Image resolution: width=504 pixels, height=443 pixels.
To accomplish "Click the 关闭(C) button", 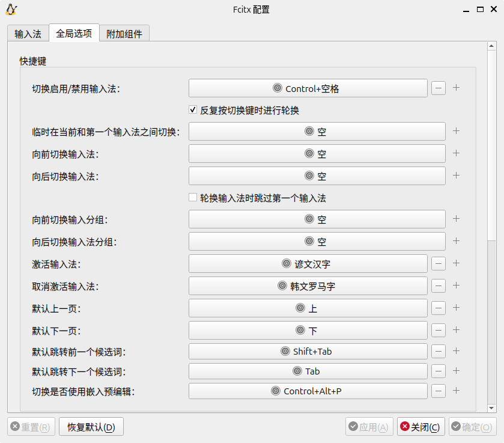I will (x=421, y=427).
